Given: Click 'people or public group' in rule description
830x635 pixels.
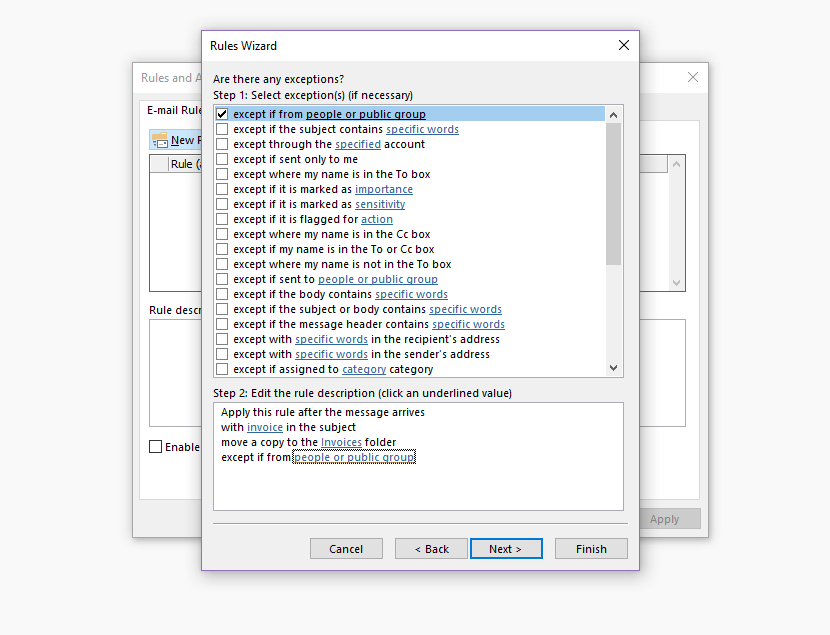Looking at the screenshot, I should 354,457.
